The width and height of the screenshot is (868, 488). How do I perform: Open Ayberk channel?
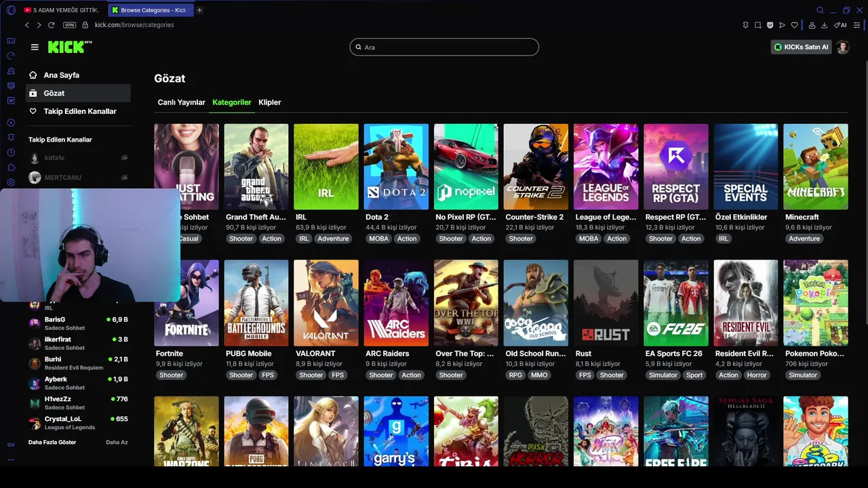click(x=78, y=383)
